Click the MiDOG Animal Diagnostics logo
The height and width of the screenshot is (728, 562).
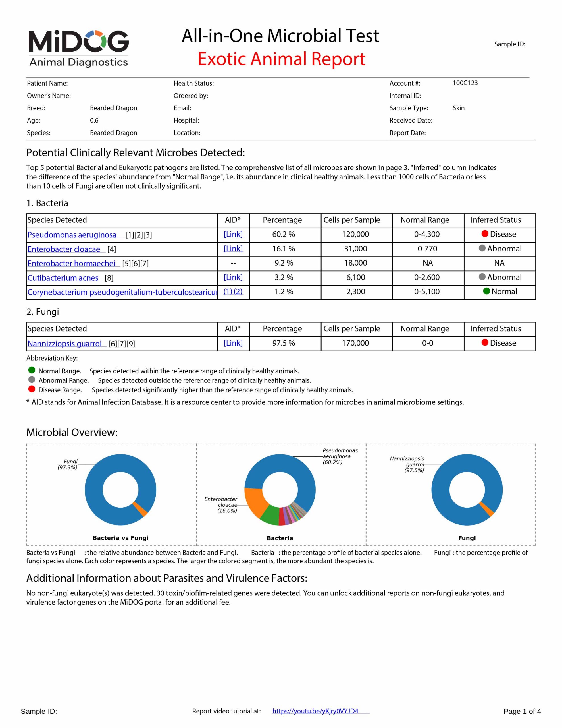[79, 49]
